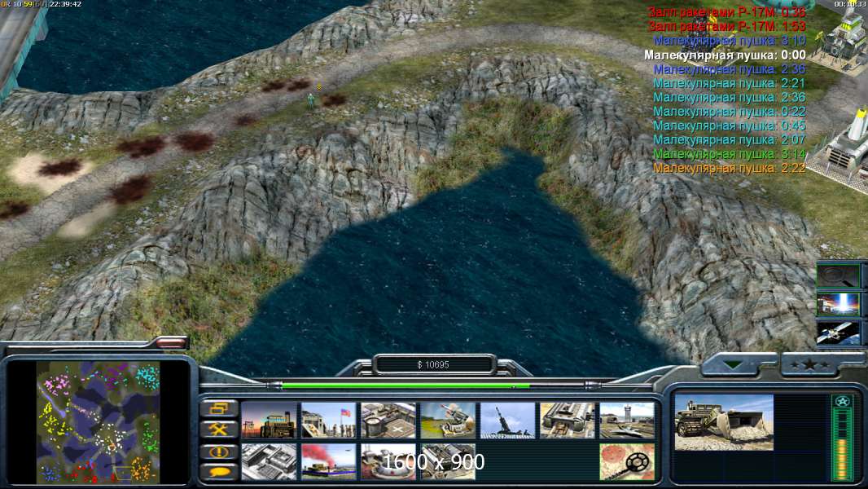Click the game clock in the top-right corner
This screenshot has height=489, width=868.
pyautogui.click(x=850, y=4)
